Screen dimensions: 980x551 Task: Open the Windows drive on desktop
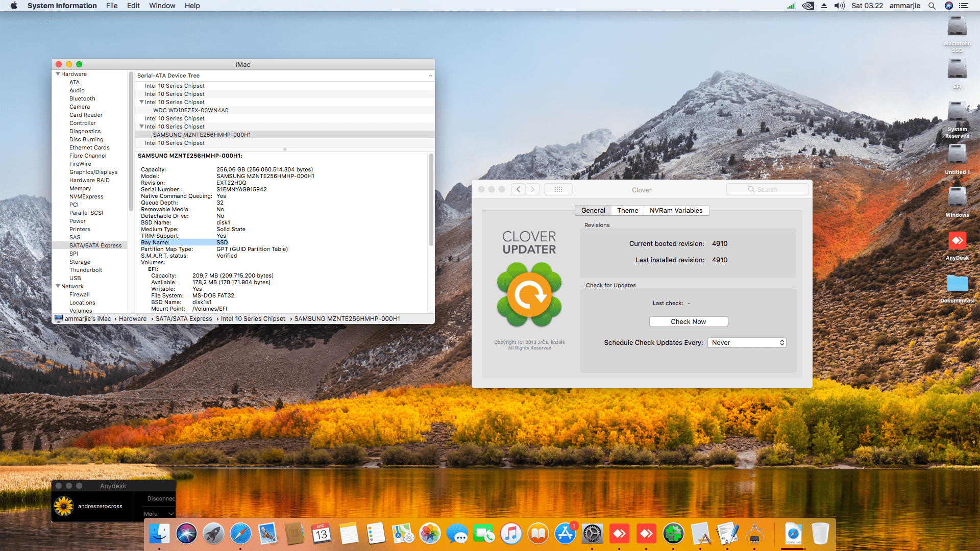[x=957, y=198]
